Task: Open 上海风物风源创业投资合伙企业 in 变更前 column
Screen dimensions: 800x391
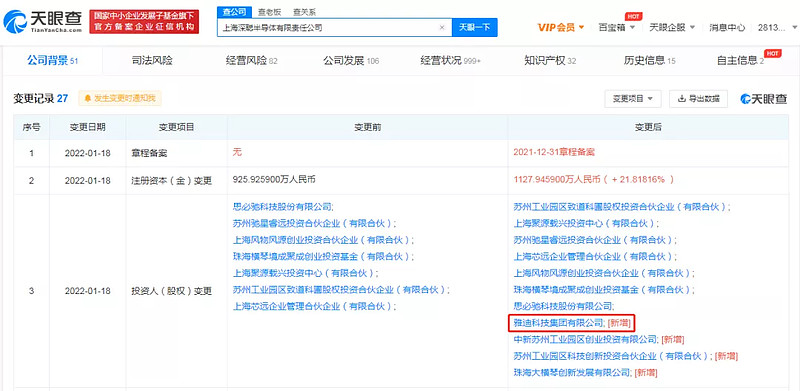Action: (x=323, y=240)
